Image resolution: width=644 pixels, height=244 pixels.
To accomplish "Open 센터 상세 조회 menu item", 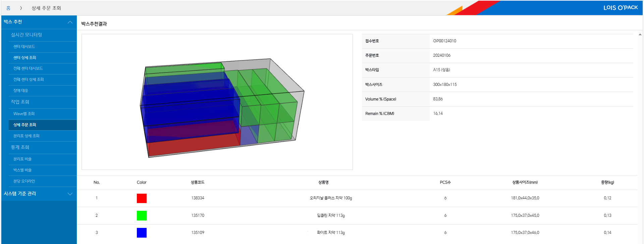I will tap(25, 58).
